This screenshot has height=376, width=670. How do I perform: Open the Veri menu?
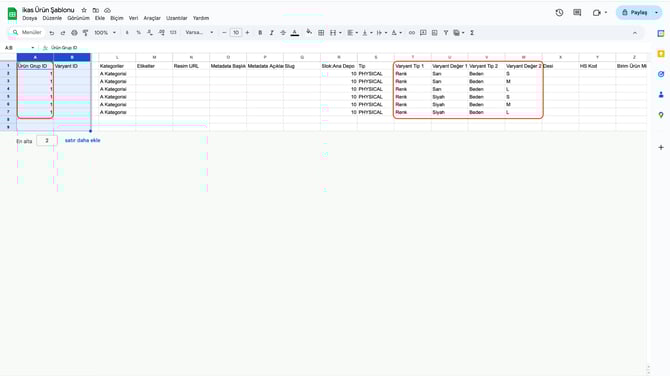133,18
